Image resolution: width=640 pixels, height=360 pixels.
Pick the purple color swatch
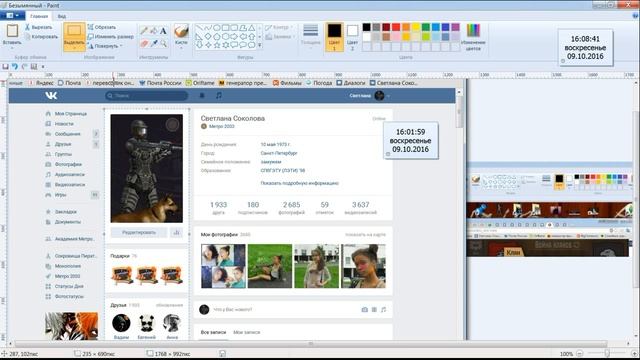(456, 27)
